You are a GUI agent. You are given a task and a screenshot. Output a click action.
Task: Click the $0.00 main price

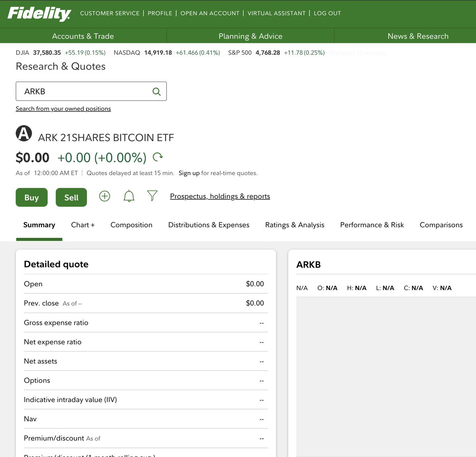tap(33, 158)
